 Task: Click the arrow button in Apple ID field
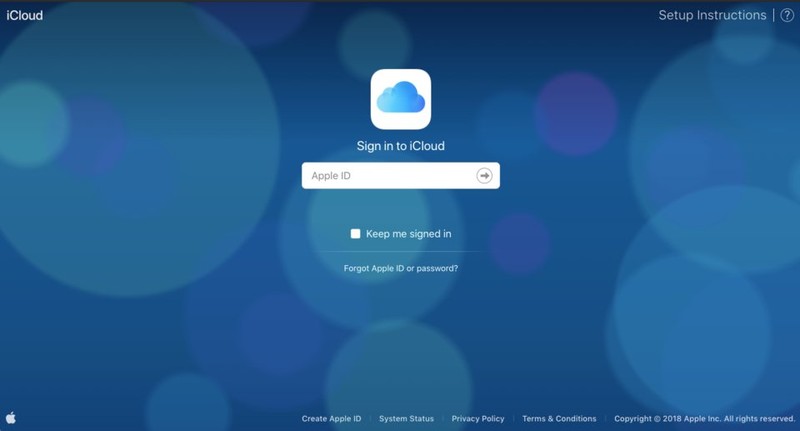[484, 175]
